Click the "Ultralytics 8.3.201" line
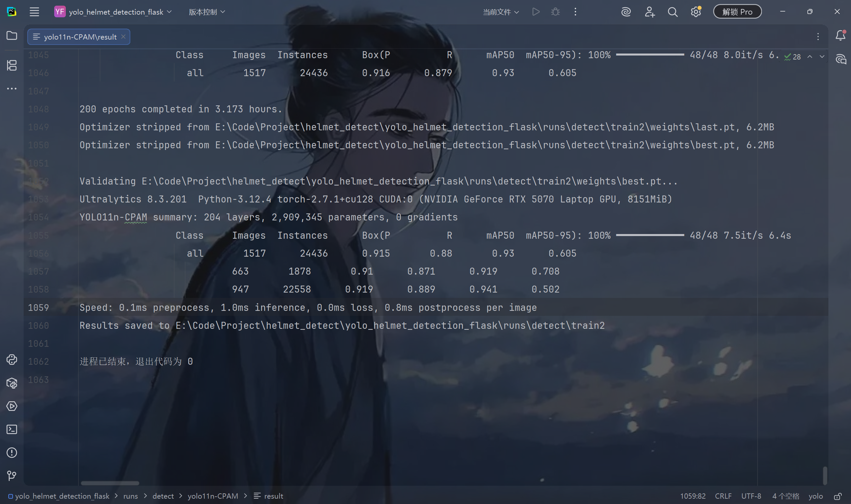This screenshot has width=851, height=504. tap(376, 199)
